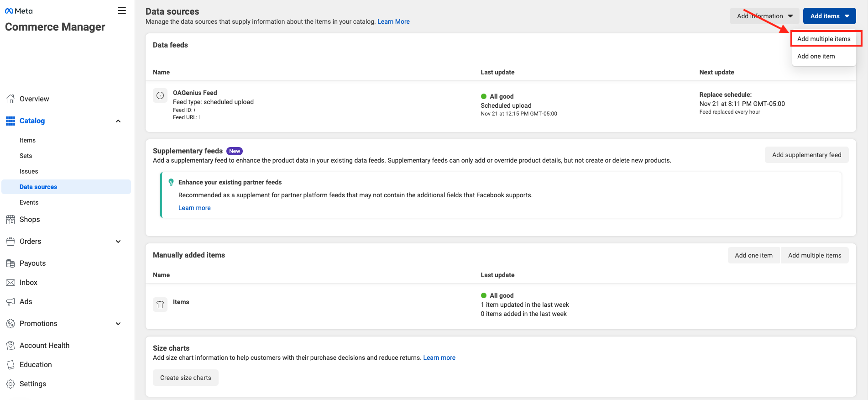Viewport: 868px width, 400px height.
Task: Open Settings via the gear icon
Action: 10,384
